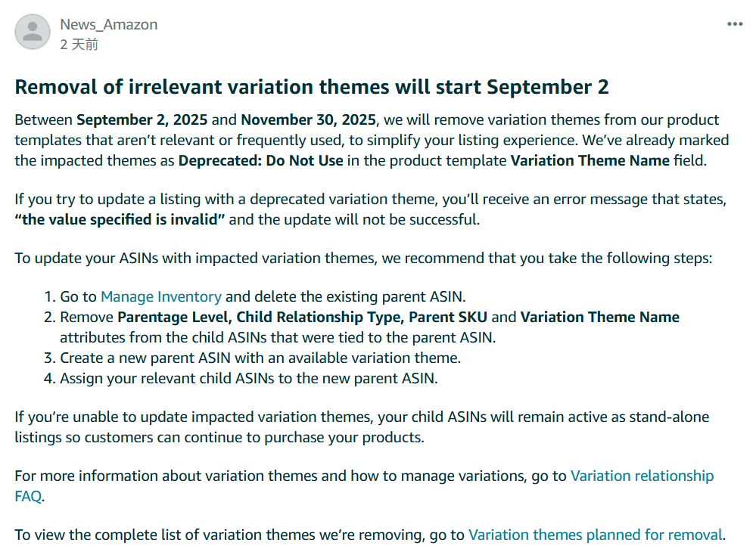Click the bold "Deprecated: Do Not Use" text
Image resolution: width=756 pixels, height=558 pixels.
pos(261,160)
